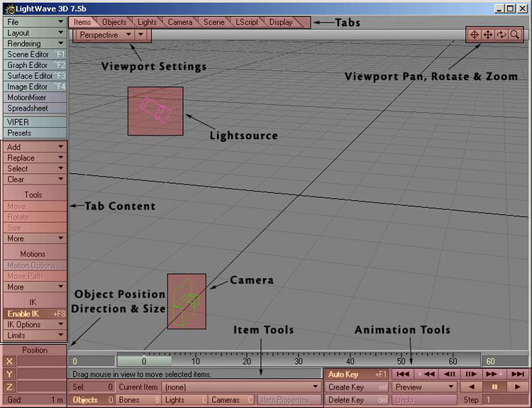Open the LScript tab
The height and width of the screenshot is (408, 532).
pyautogui.click(x=246, y=22)
